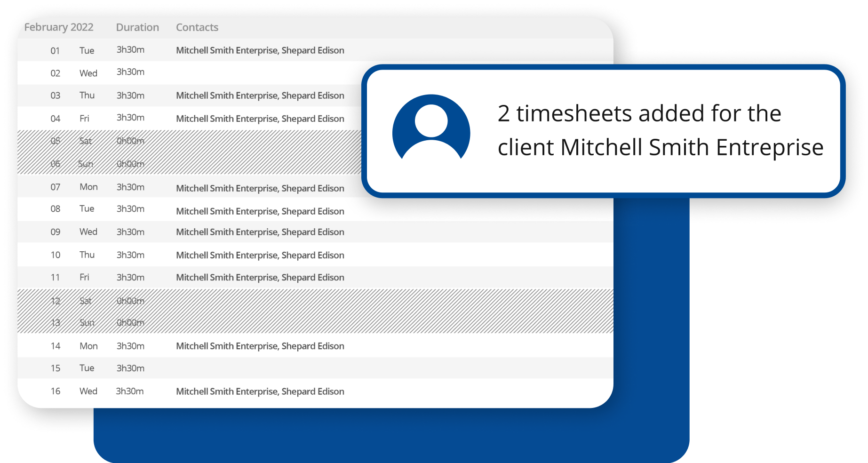868x463 pixels.
Task: Select the 15 Tue duration 3h30m
Action: [130, 368]
